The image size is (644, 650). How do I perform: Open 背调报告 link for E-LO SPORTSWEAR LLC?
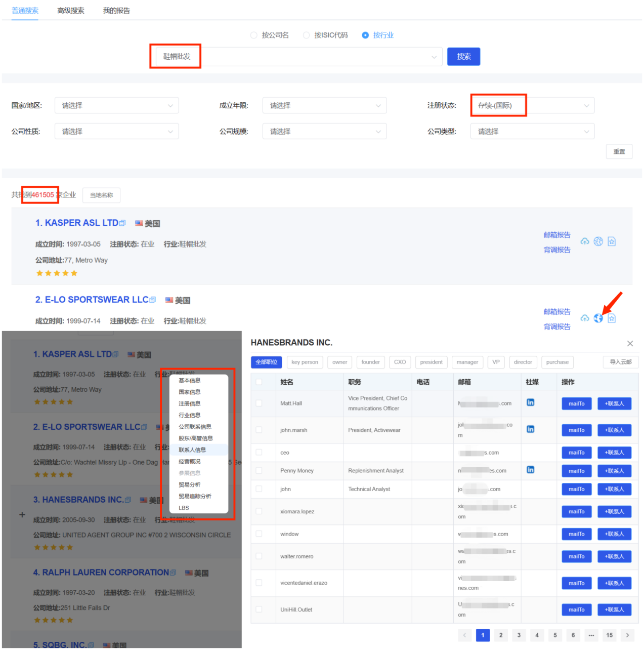[x=557, y=328]
